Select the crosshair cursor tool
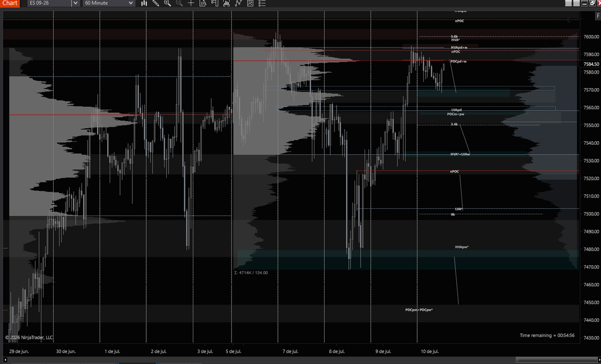This screenshot has width=601, height=364. 191,3
